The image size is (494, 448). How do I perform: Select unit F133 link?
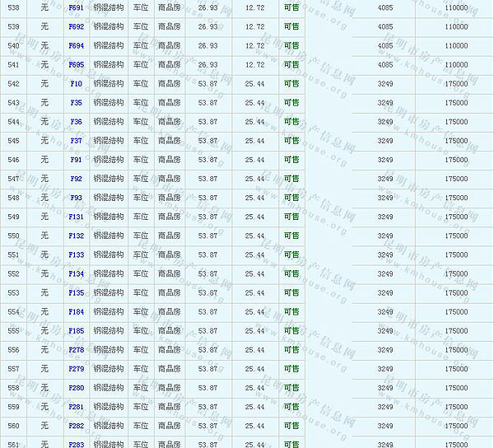(76, 254)
